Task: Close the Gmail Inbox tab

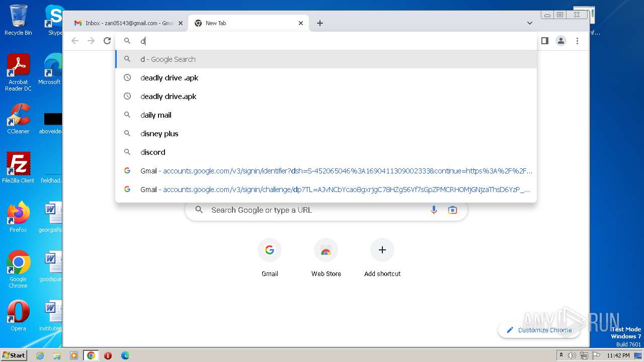Action: coord(180,23)
